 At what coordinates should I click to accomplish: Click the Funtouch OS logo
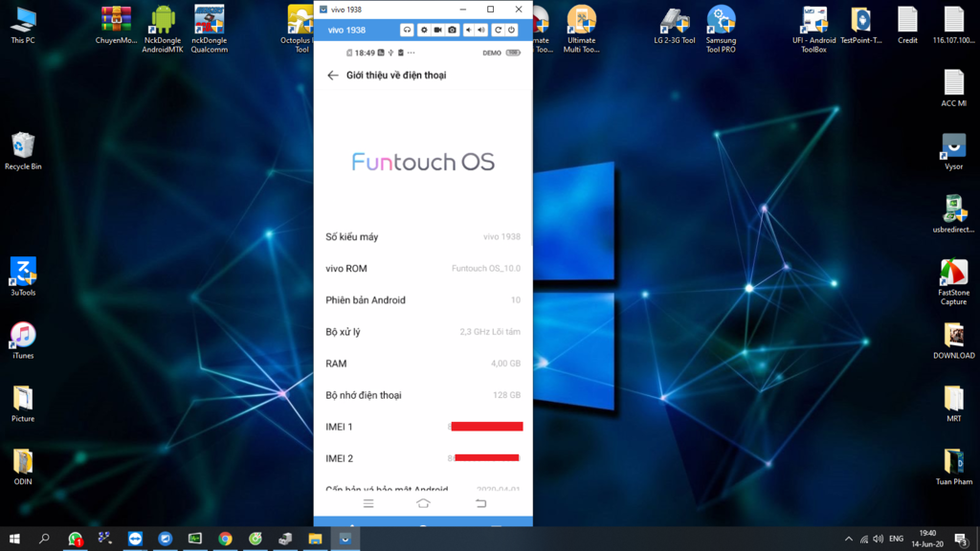pyautogui.click(x=423, y=162)
